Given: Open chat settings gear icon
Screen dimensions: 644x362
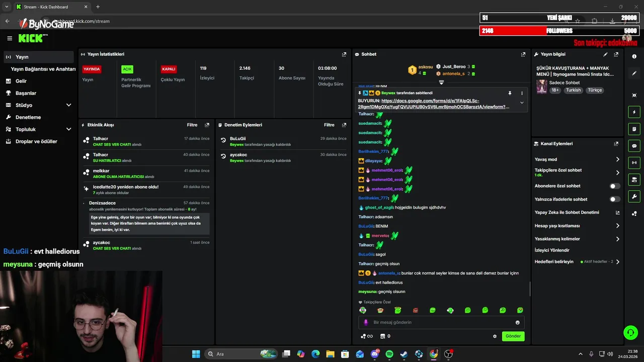Looking at the screenshot, I should coord(495,336).
